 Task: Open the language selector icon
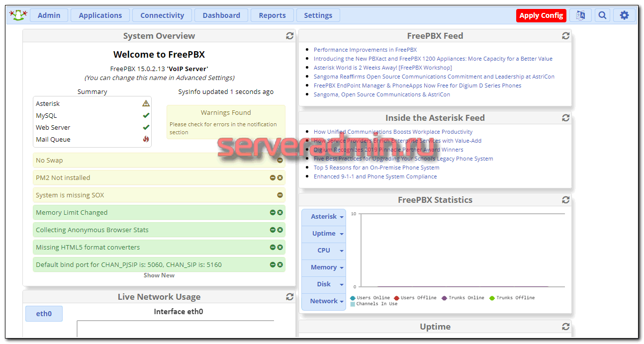(x=580, y=15)
